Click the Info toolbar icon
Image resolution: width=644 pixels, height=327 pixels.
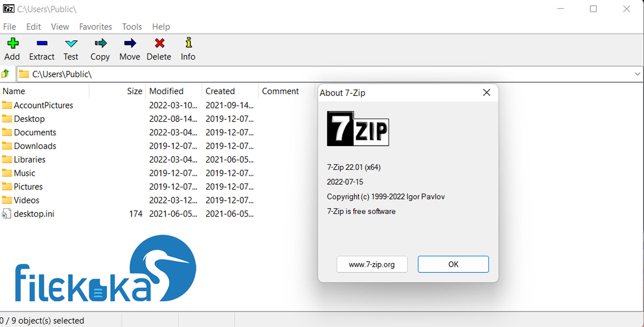[188, 43]
